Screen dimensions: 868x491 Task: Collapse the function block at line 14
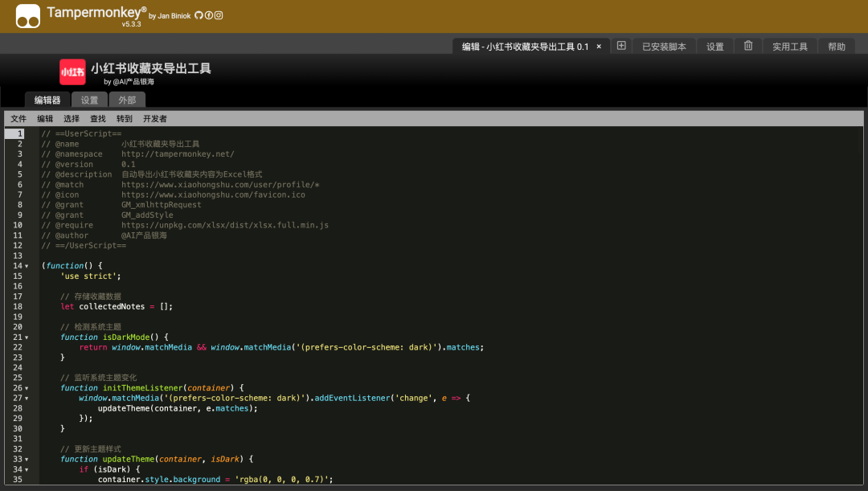pyautogui.click(x=27, y=266)
